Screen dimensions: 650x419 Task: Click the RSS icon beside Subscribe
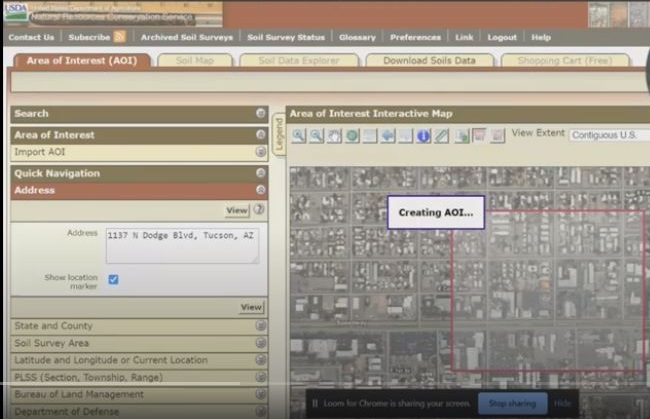pos(120,37)
